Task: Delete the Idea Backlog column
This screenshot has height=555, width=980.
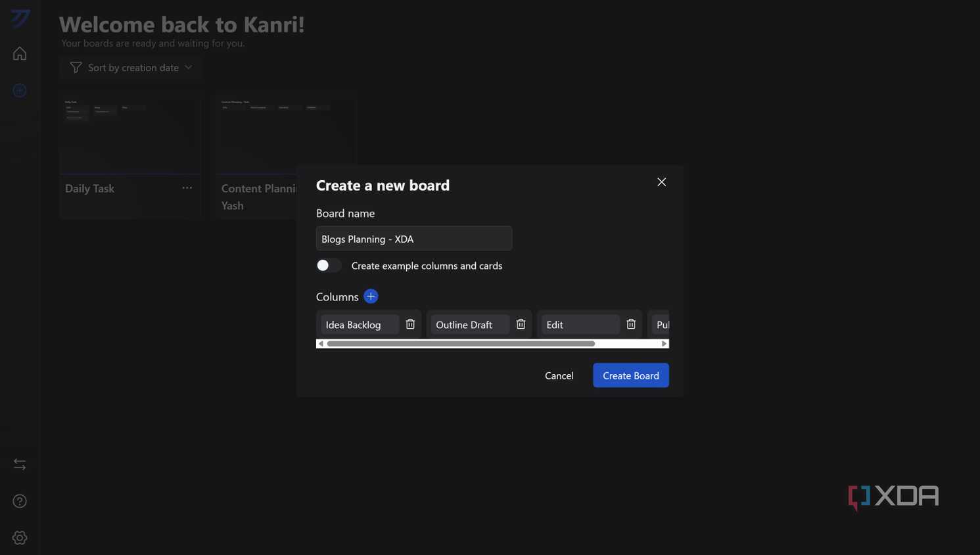Action: 410,324
